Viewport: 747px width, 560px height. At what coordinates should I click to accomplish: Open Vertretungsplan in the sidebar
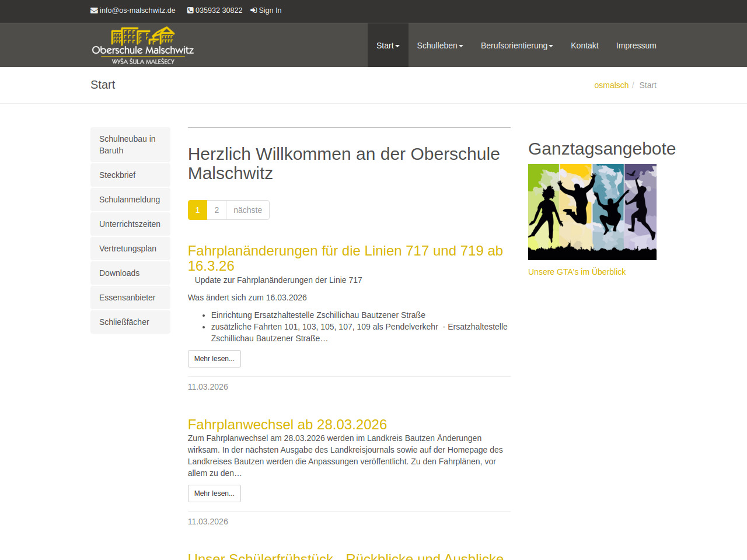tap(130, 249)
